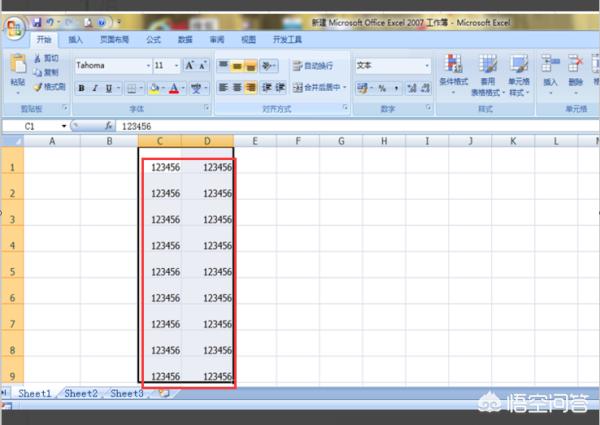
Task: Toggle Bold formatting button
Action: pyautogui.click(x=81, y=88)
